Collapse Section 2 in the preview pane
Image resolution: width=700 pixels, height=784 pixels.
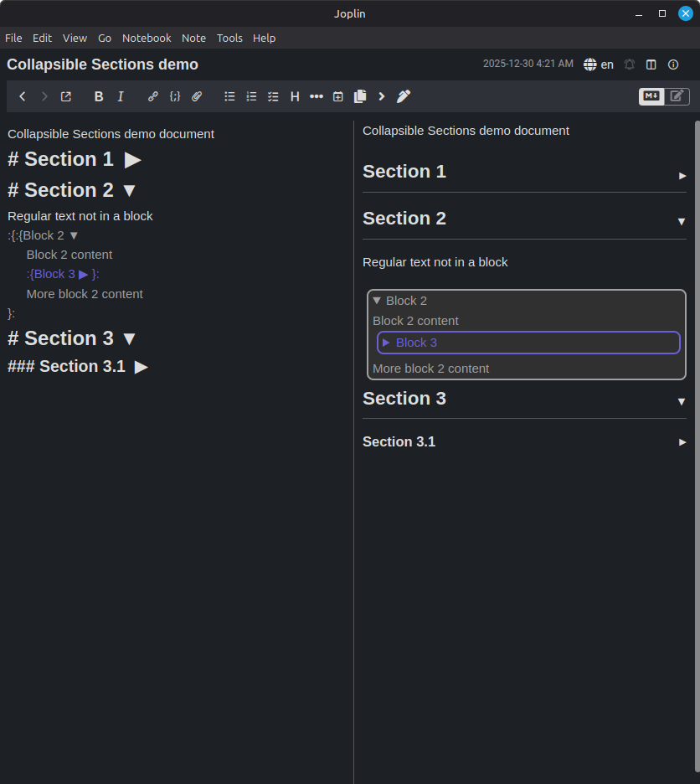coord(681,221)
